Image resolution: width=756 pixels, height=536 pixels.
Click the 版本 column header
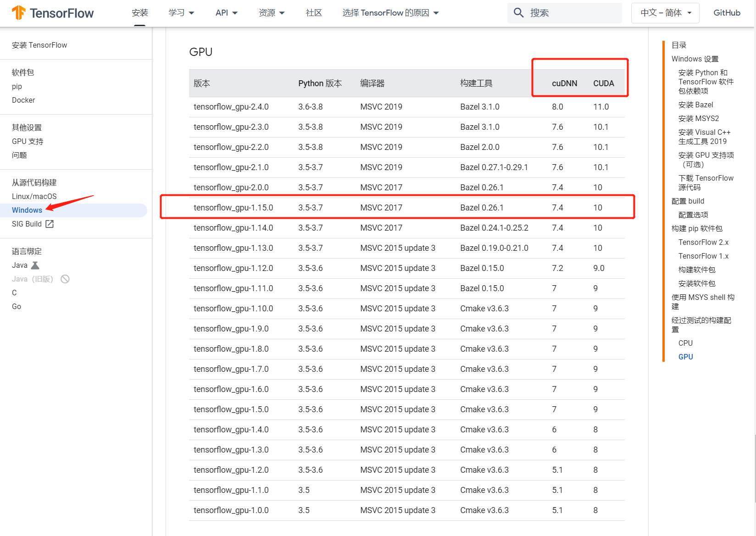coord(202,83)
